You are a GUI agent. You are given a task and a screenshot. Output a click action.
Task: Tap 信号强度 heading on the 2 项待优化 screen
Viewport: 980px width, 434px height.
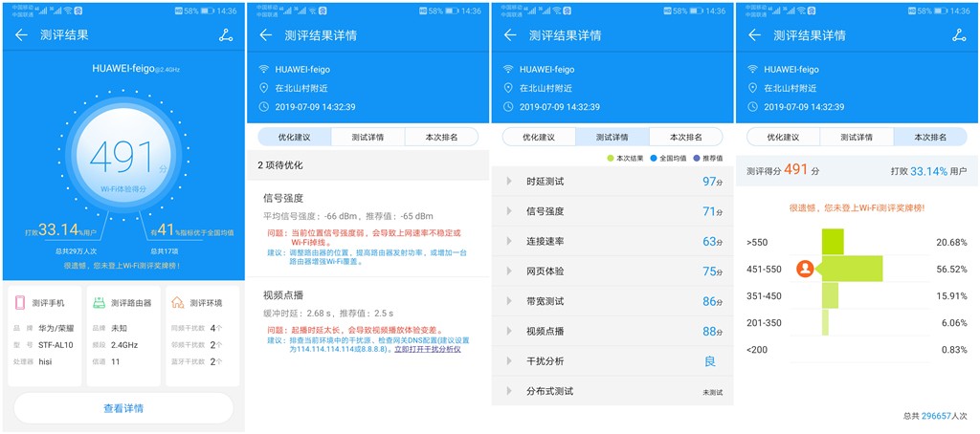tap(283, 198)
